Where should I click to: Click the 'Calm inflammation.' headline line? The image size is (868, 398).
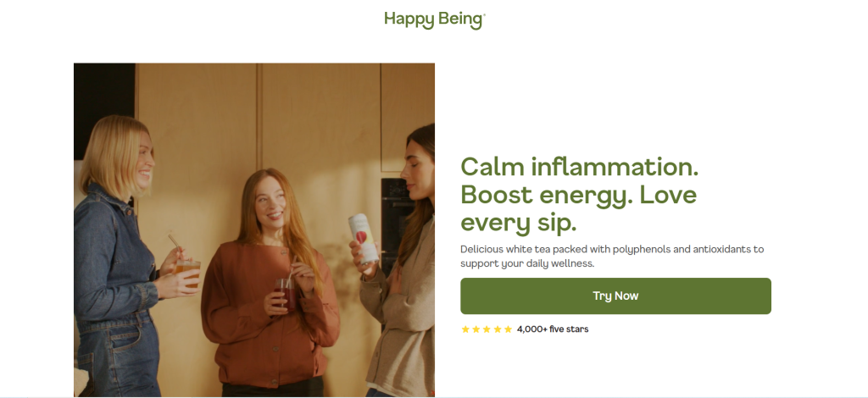tap(580, 167)
